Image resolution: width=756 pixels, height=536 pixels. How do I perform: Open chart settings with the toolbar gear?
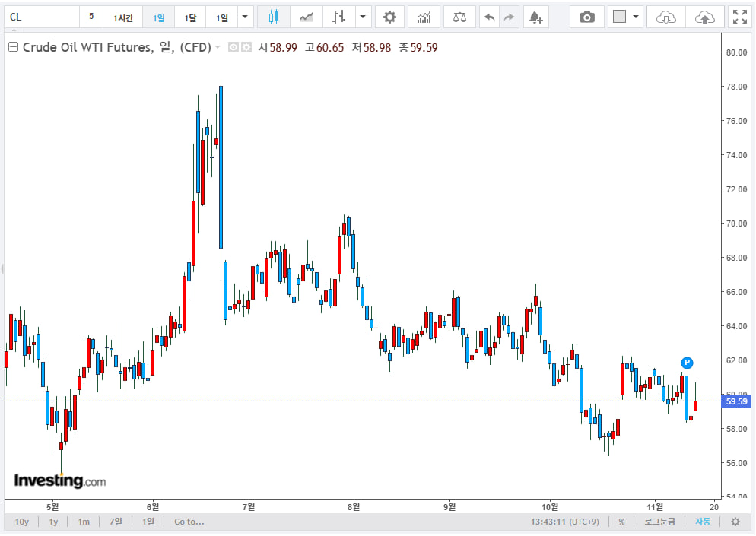pyautogui.click(x=389, y=17)
